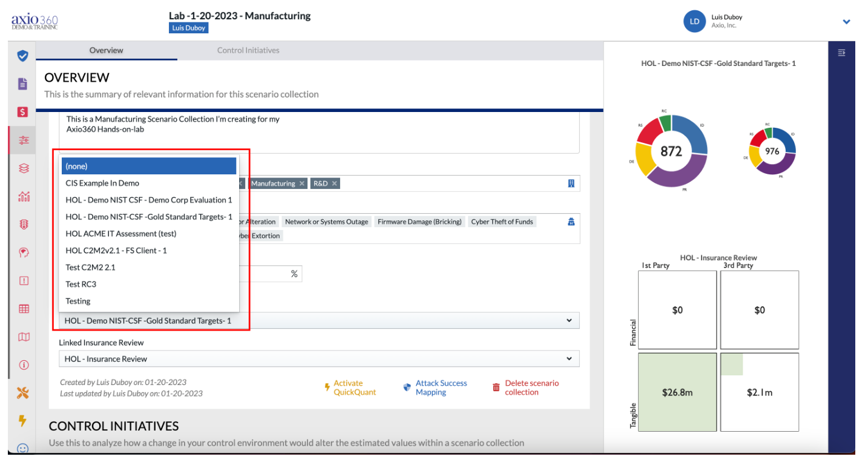Click the 1st Party financial $0 cell

pos(677,310)
